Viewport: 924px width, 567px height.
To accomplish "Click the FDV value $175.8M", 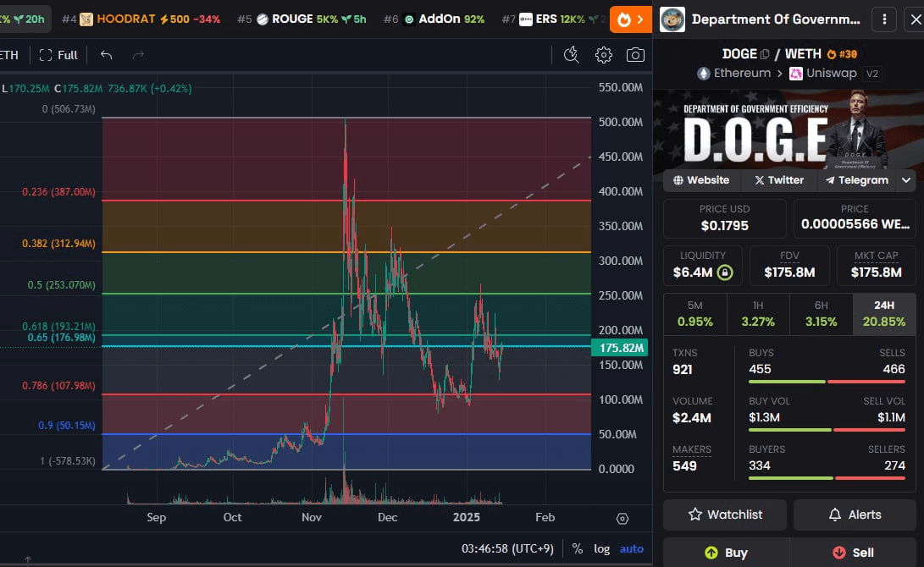I will pos(789,272).
